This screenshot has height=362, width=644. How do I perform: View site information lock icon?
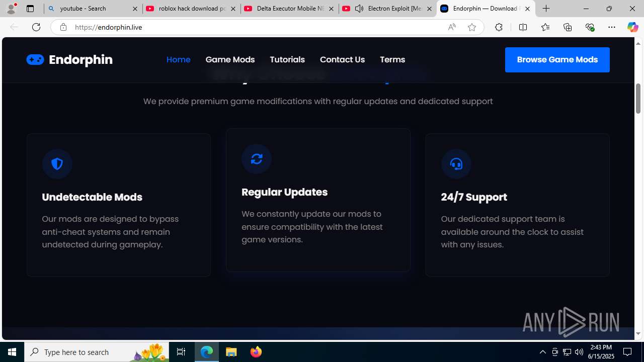63,27
